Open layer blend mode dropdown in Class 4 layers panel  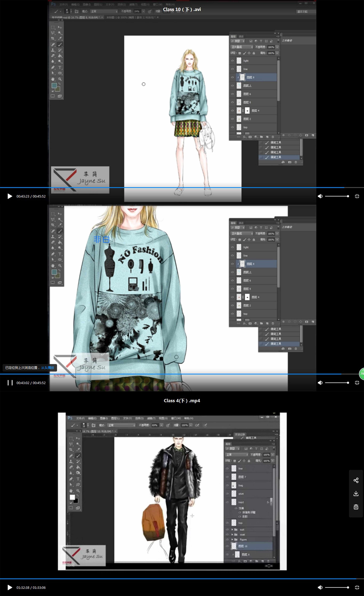pos(237,455)
